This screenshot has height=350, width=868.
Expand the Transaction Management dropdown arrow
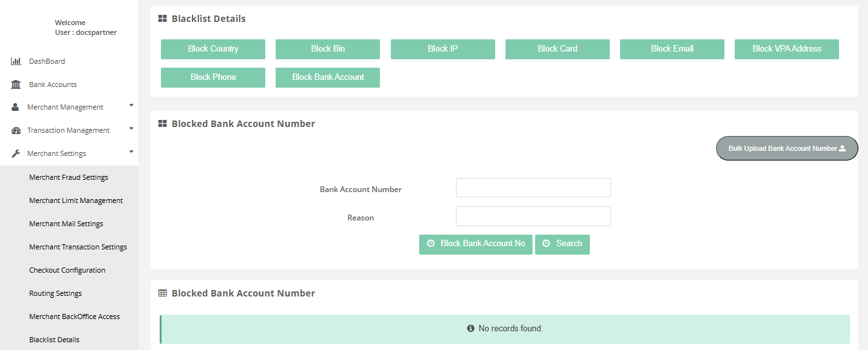(131, 128)
